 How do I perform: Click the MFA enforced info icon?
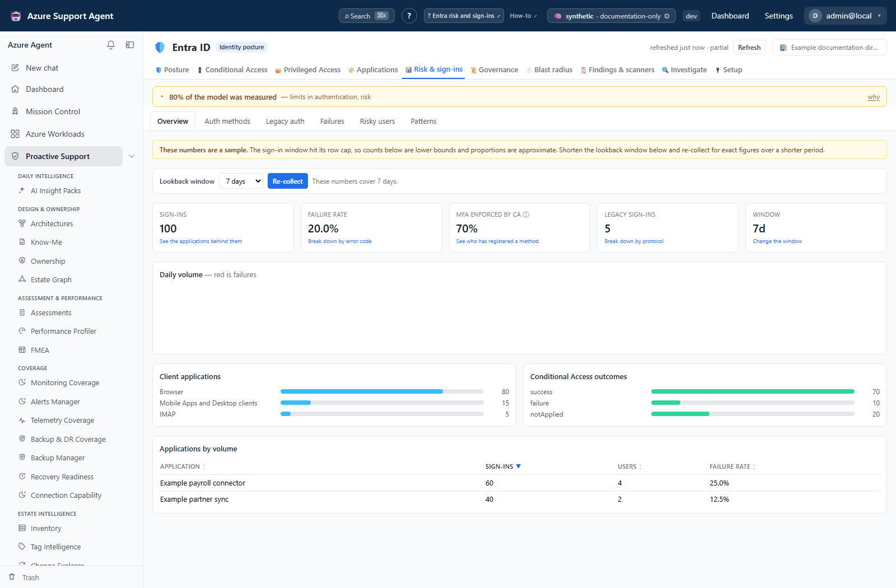click(x=526, y=214)
